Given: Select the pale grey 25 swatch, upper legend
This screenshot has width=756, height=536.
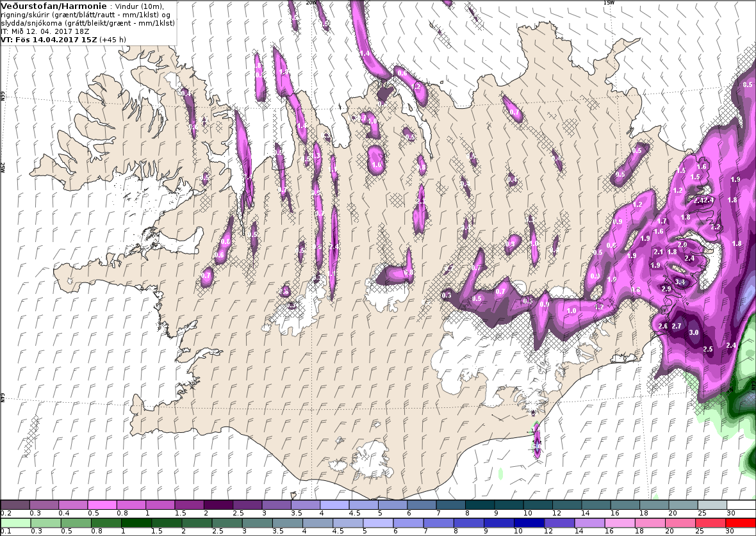Looking at the screenshot, I should 712,505.
